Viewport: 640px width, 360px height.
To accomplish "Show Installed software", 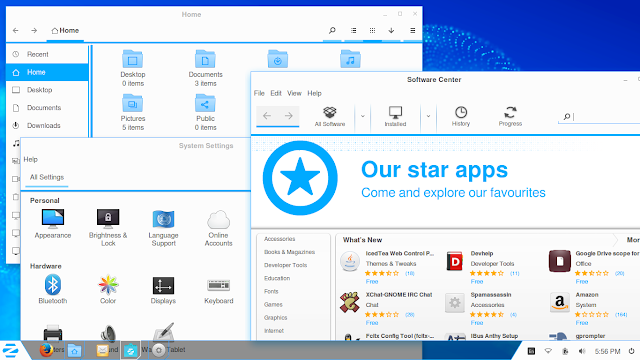I will click(395, 116).
